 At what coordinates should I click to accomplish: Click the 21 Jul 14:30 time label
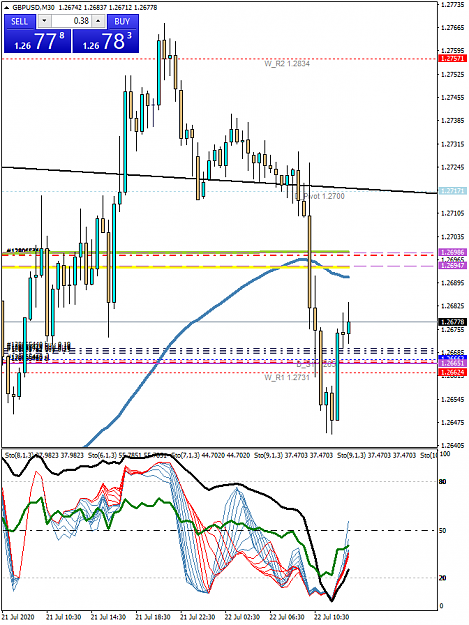coord(108,617)
